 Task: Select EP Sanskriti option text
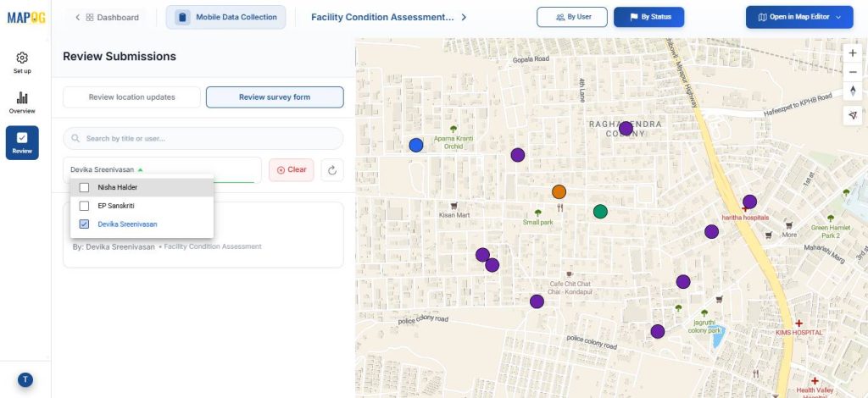[116, 206]
